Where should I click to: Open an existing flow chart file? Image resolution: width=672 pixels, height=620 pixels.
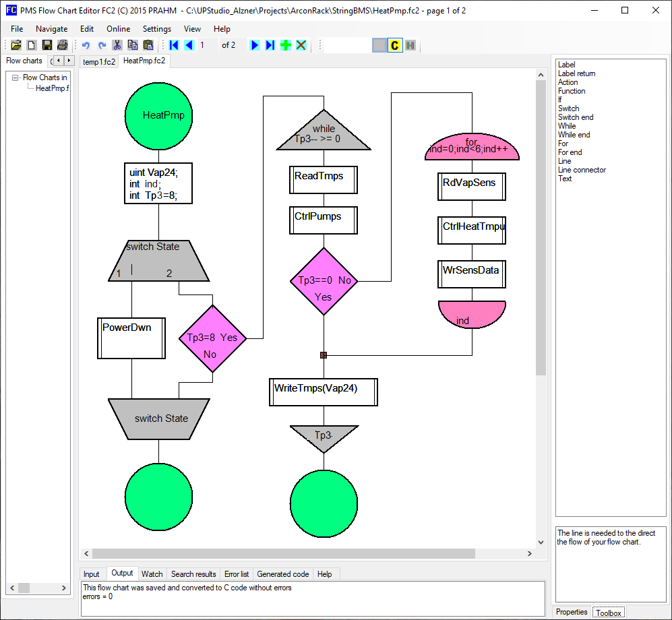(x=16, y=44)
